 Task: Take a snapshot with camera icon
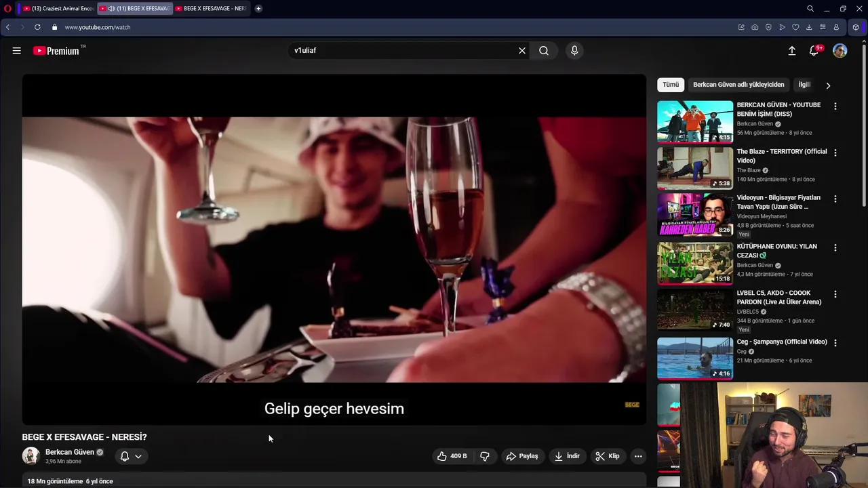pyautogui.click(x=755, y=27)
